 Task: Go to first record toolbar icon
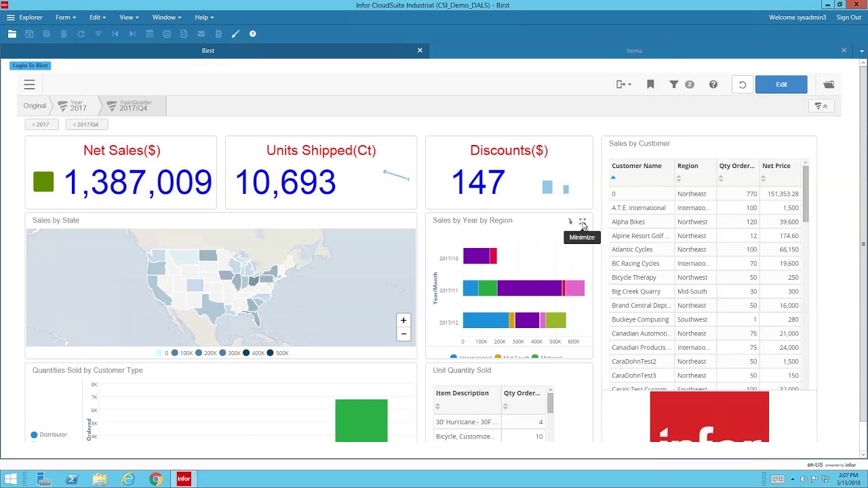point(115,34)
